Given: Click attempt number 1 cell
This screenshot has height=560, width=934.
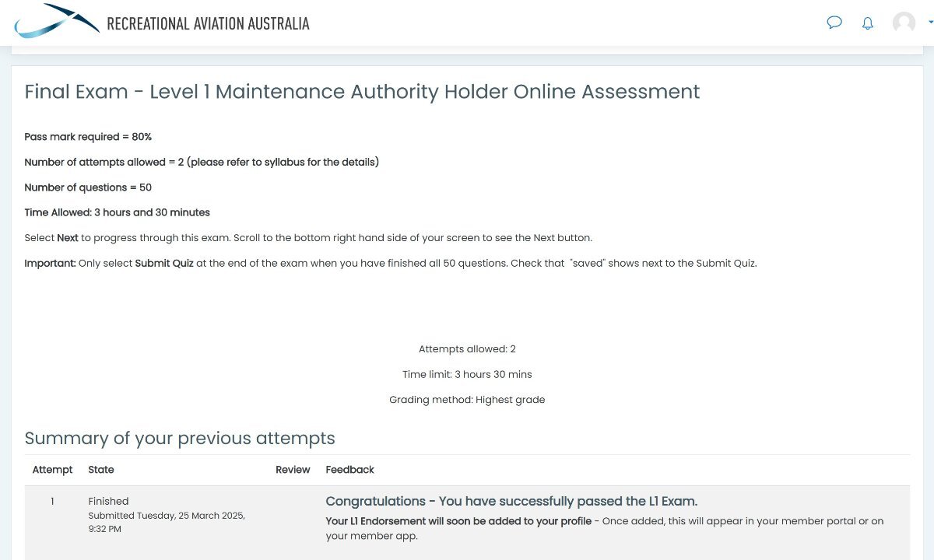Looking at the screenshot, I should click(52, 502).
